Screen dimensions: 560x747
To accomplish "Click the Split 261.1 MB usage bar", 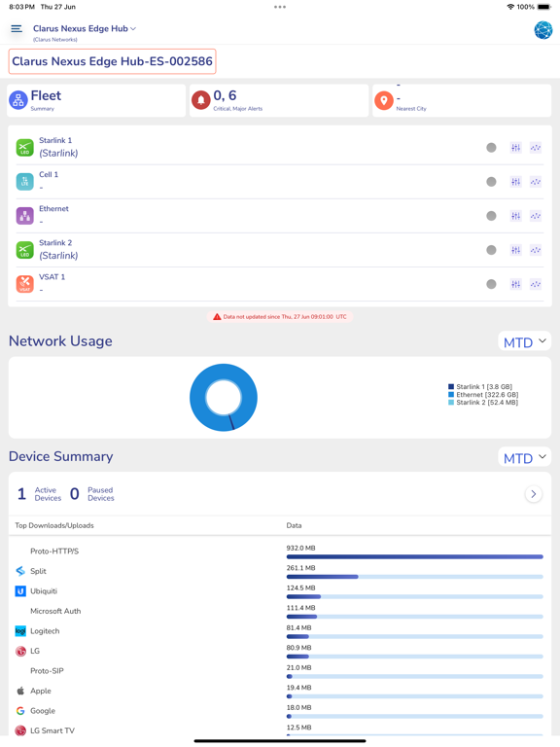I will [415, 577].
